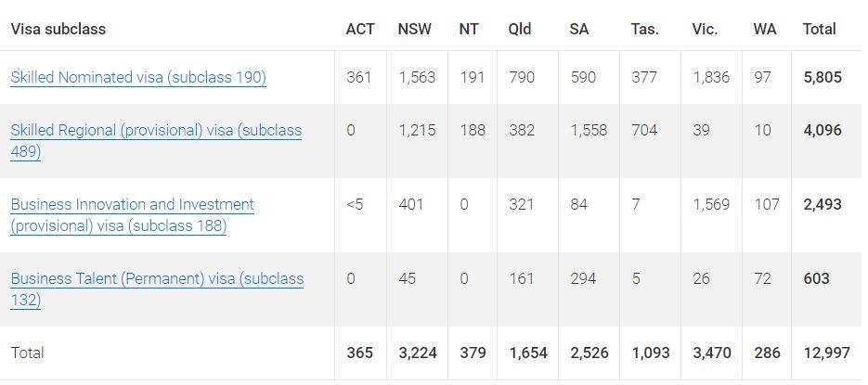Open Business Innovation and Investment visa 188 link
Screen dimensions: 868x385
point(133,215)
